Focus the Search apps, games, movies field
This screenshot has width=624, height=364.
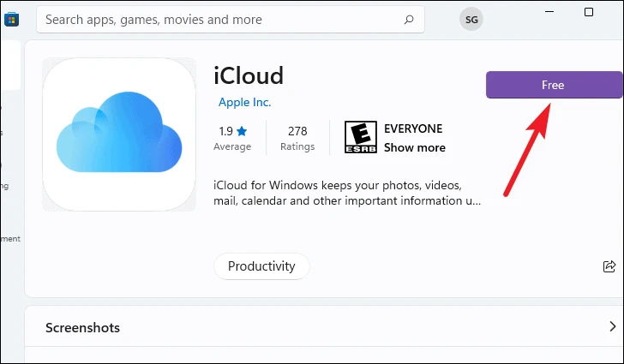pos(231,20)
